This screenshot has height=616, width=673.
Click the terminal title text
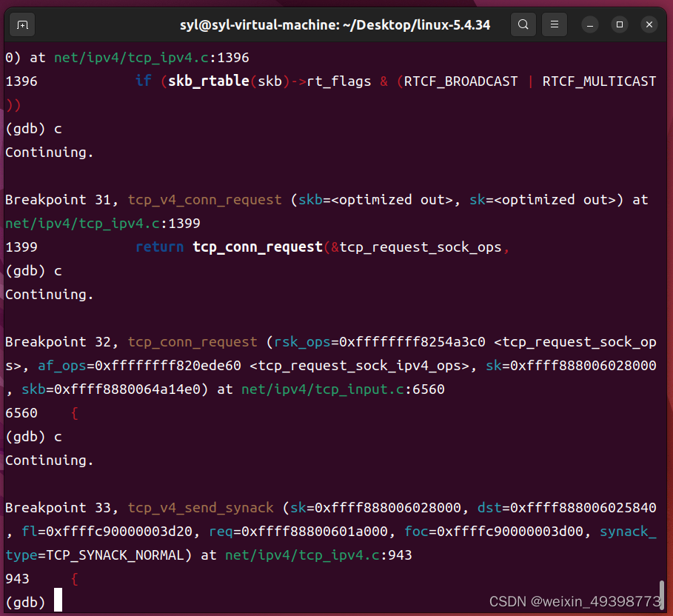coord(336,24)
